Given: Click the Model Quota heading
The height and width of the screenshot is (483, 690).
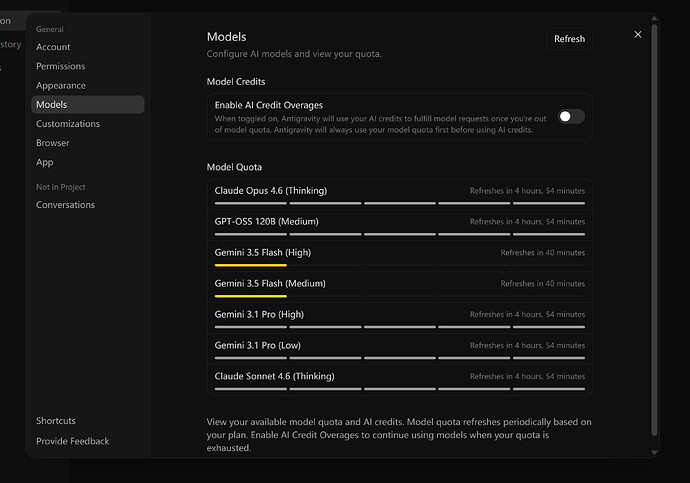Looking at the screenshot, I should pyautogui.click(x=234, y=167).
